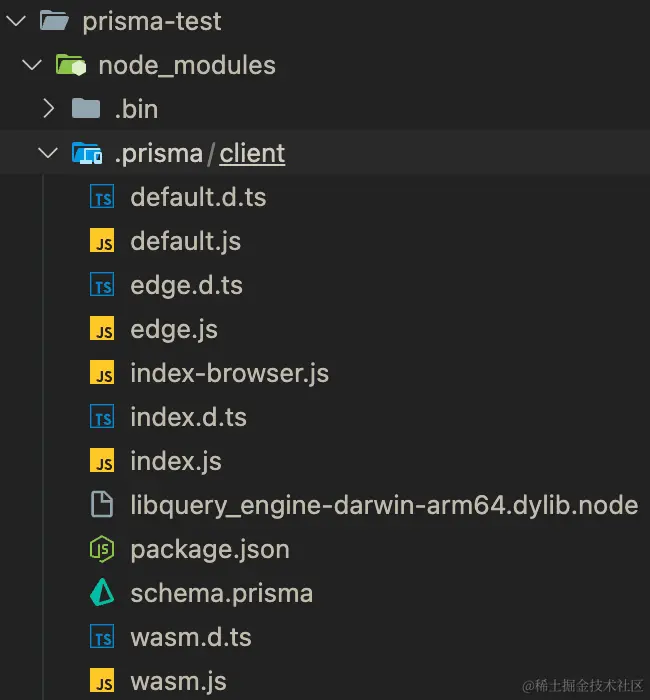Collapse the .prisma/client folder chevron
650x700 pixels.
48,153
